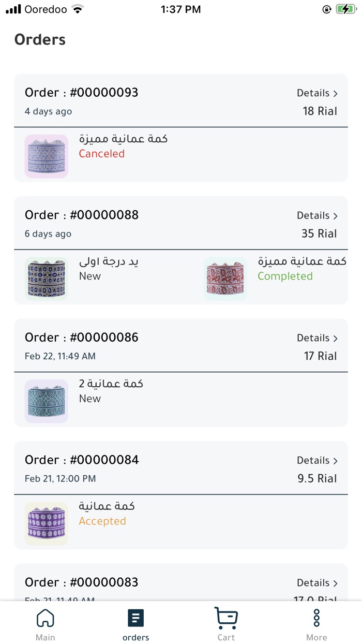
Task: Tap the green Completed status label
Action: 285,276
